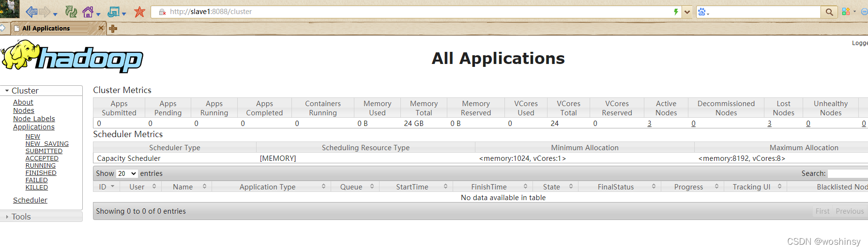
Task: Click the magnifier search button
Action: coord(829,12)
